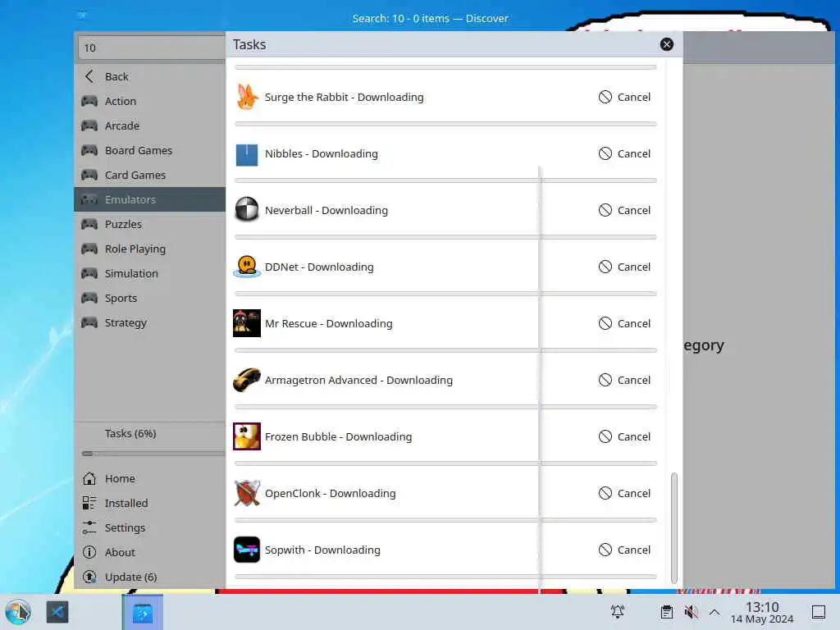Screen dimensions: 840x630
Task: Open the Tasks (6%) entry
Action: click(150, 433)
